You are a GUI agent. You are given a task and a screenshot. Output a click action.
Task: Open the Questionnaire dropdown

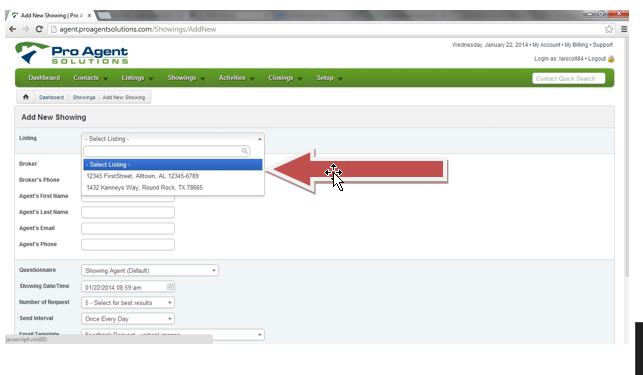tap(150, 270)
